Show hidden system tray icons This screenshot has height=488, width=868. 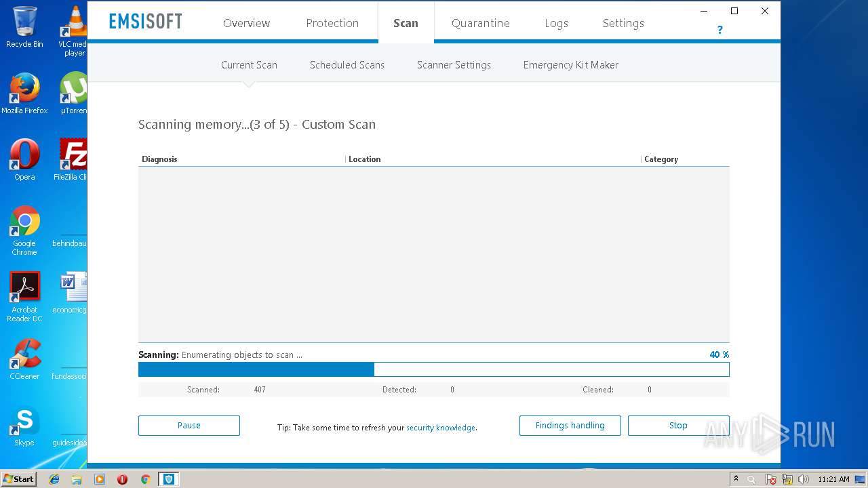pos(736,479)
